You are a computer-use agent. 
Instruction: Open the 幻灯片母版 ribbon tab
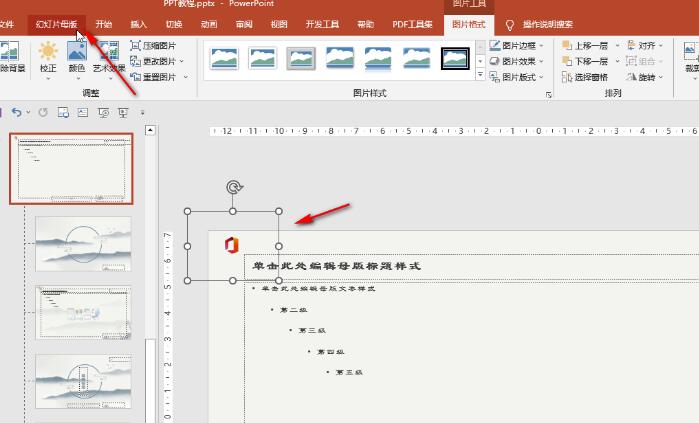coord(56,23)
